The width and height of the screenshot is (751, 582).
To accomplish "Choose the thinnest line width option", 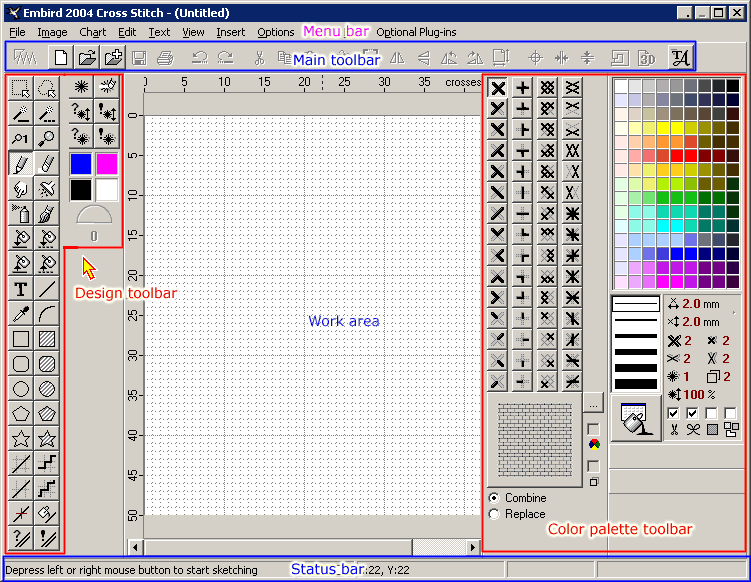I will tap(636, 304).
